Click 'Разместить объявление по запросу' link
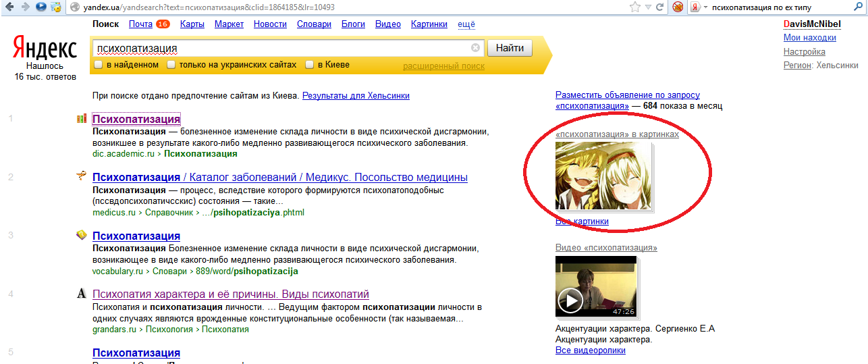 coord(628,95)
